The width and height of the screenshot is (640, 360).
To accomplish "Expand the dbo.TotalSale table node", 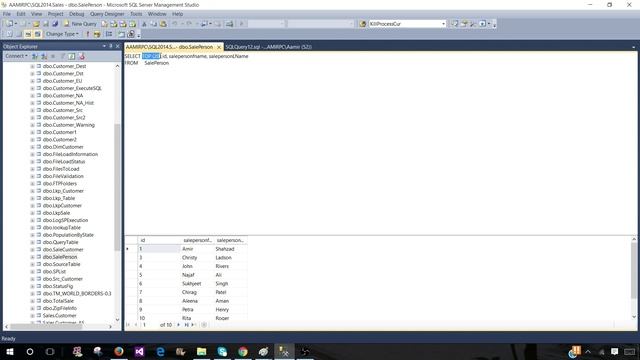I will [32, 301].
